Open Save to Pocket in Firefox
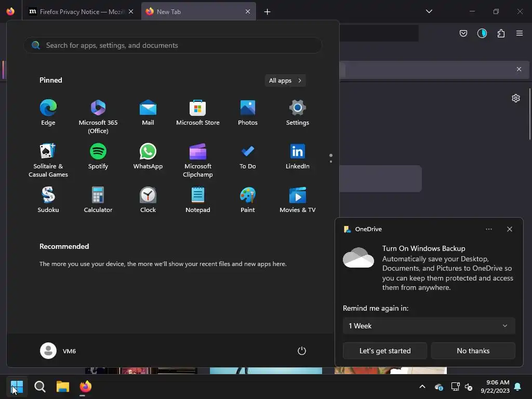 click(463, 33)
